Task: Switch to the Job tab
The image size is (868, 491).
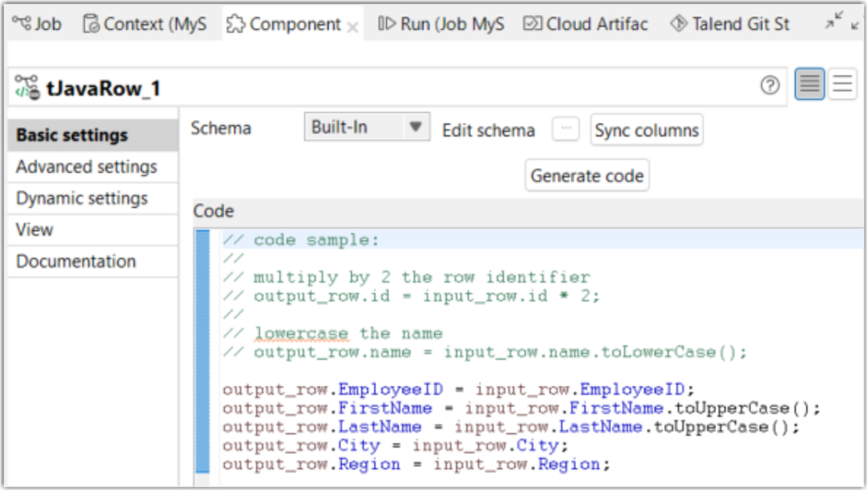Action: pos(37,23)
